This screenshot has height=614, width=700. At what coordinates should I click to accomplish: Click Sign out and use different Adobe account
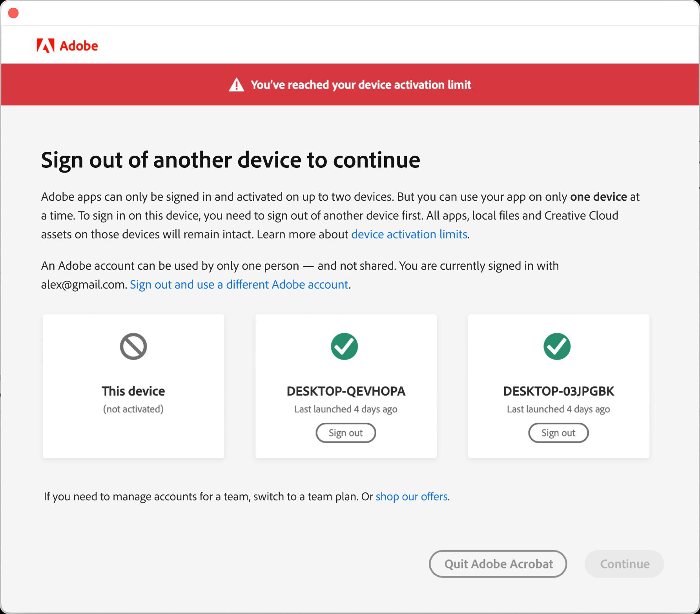pos(239,284)
